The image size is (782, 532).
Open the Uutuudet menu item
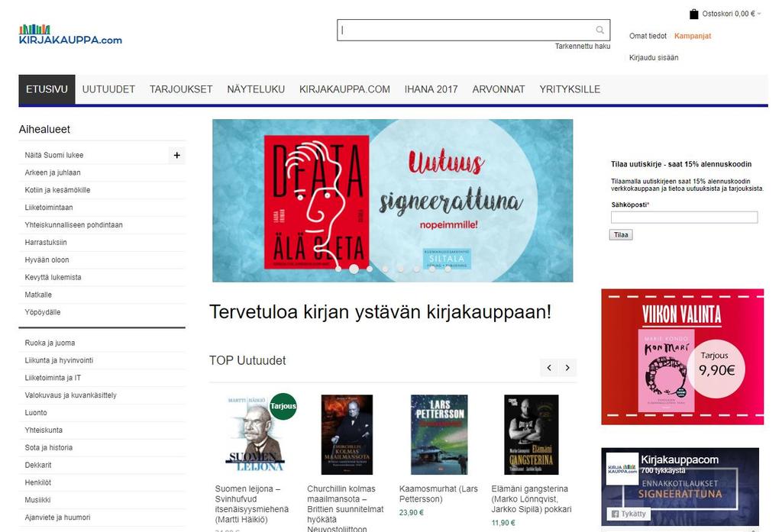108,89
